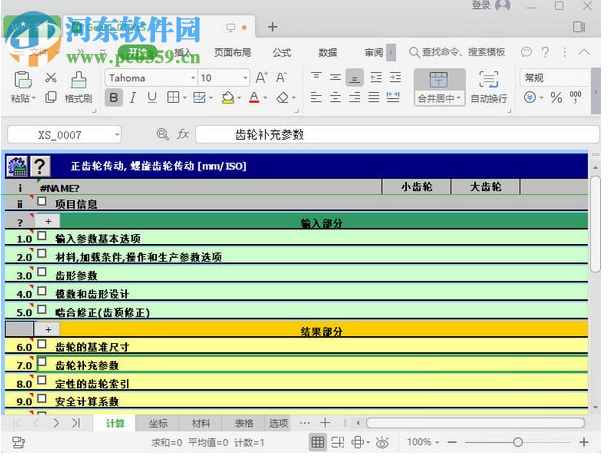Click the Wrap Text (自动换行) button
Image resolution: width=616 pixels, height=463 pixels.
(489, 87)
